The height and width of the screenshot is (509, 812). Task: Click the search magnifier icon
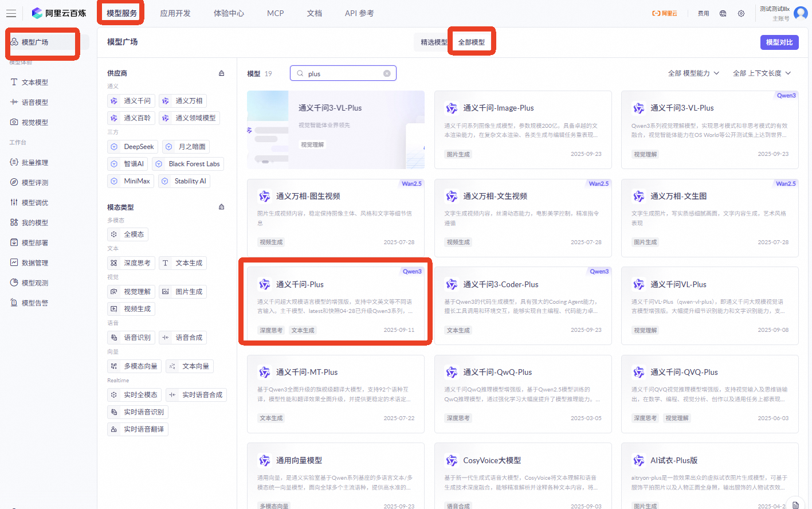point(300,73)
